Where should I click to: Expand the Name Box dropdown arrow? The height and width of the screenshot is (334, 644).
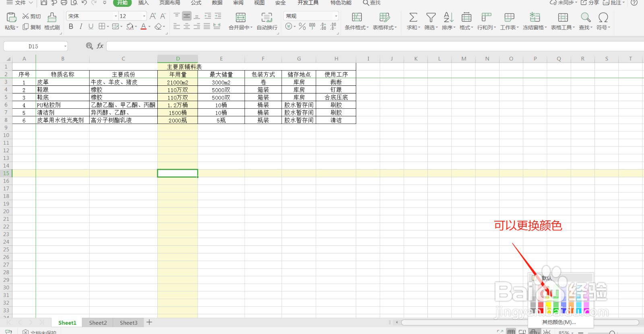tap(65, 46)
